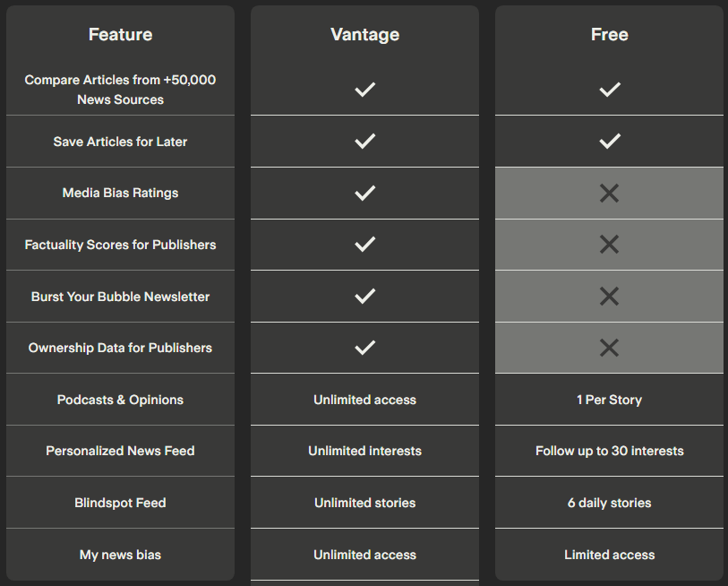Click Free X mark for Factuality Scores
Viewport: 728px width, 586px height.
coord(609,245)
